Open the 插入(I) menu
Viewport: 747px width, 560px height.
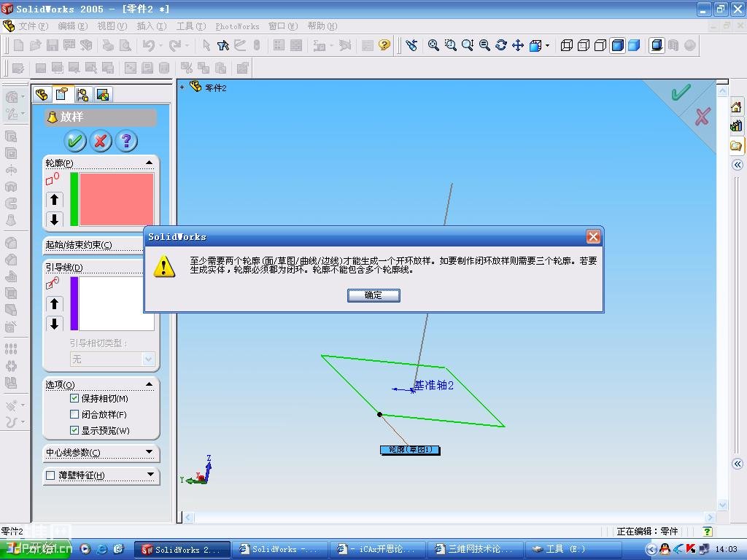(152, 26)
